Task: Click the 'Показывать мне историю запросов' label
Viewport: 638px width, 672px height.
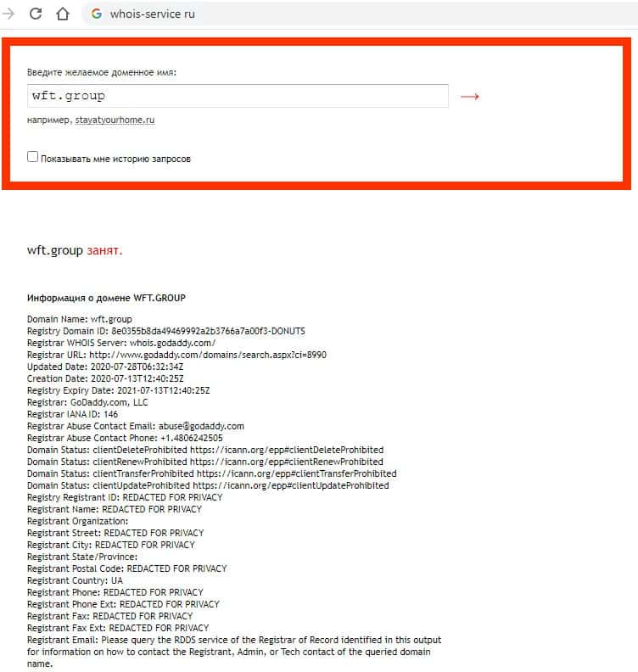Action: [x=115, y=159]
